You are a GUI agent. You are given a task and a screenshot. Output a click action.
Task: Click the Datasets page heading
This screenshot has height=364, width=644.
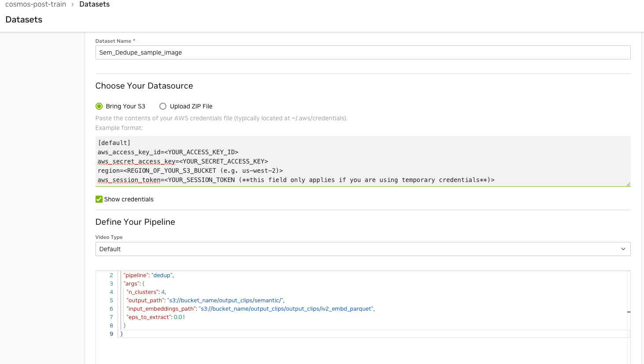tap(24, 19)
